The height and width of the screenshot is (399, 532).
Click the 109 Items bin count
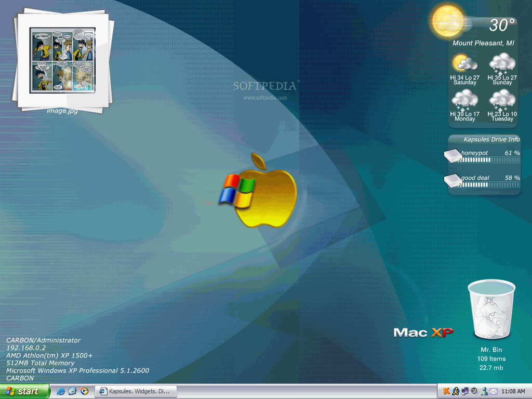click(491, 358)
